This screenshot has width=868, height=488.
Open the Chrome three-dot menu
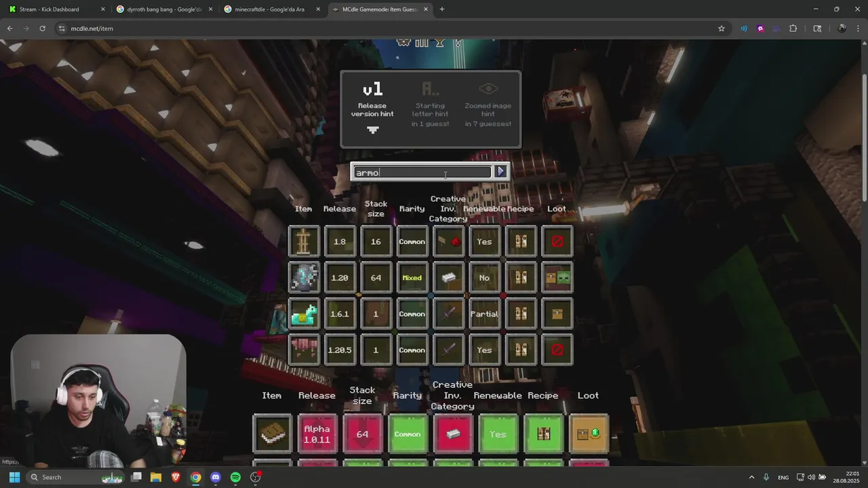(858, 28)
